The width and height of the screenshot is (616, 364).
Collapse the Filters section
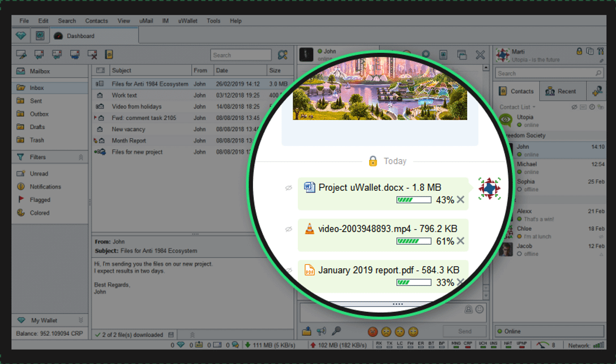tap(81, 157)
